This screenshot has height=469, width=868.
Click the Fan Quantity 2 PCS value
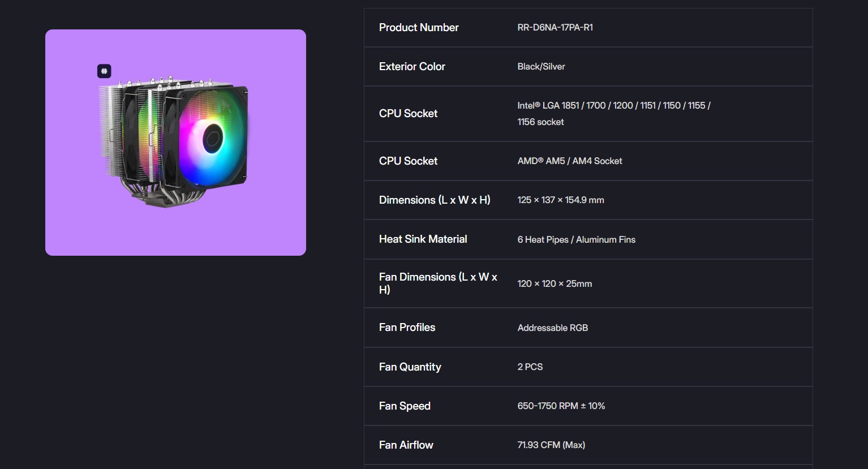pyautogui.click(x=530, y=367)
